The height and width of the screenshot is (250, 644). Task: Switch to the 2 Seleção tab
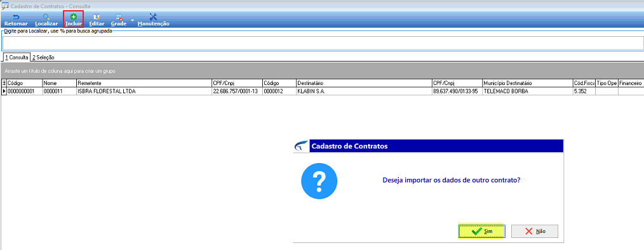44,58
